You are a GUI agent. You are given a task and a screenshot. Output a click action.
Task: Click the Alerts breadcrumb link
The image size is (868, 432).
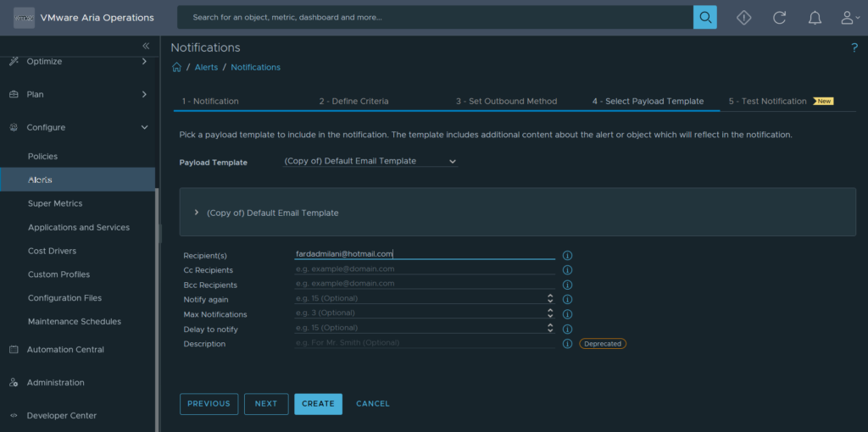click(206, 67)
